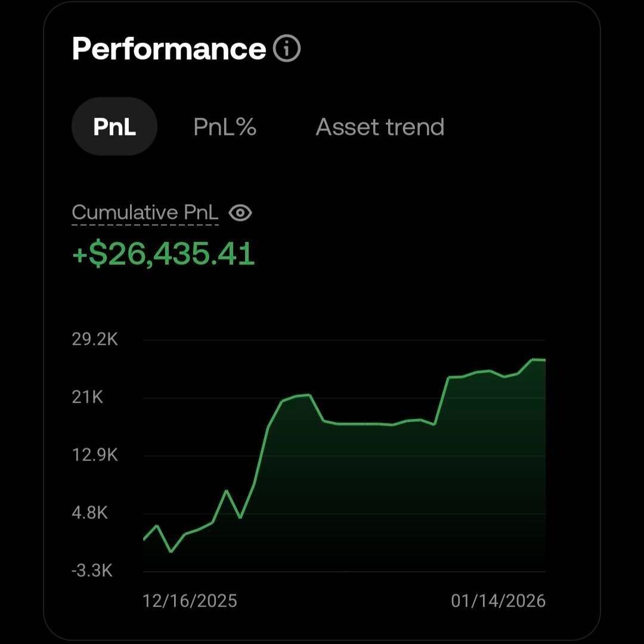Click the leftmost starting point of the chart line
The width and height of the screenshot is (644, 644).
pos(144,539)
